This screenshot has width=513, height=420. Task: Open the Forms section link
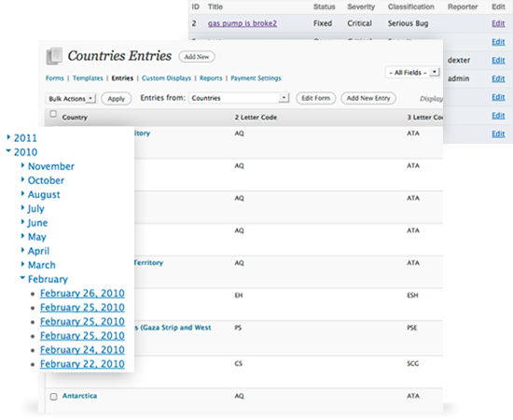(55, 77)
